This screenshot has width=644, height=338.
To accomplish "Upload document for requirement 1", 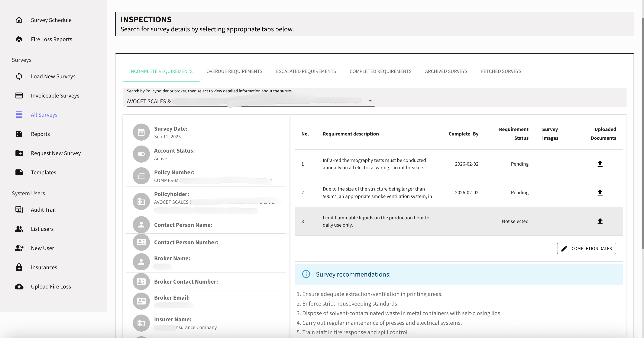I will tap(600, 164).
